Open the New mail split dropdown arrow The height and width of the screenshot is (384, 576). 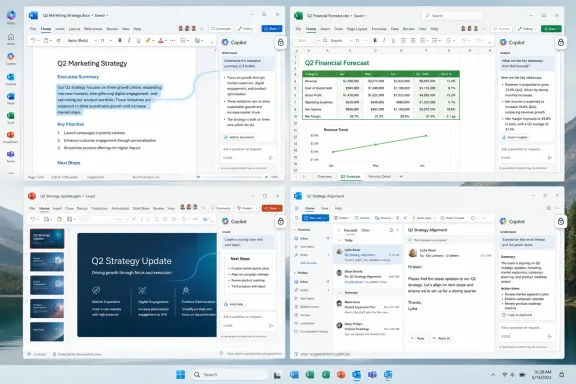coord(326,218)
